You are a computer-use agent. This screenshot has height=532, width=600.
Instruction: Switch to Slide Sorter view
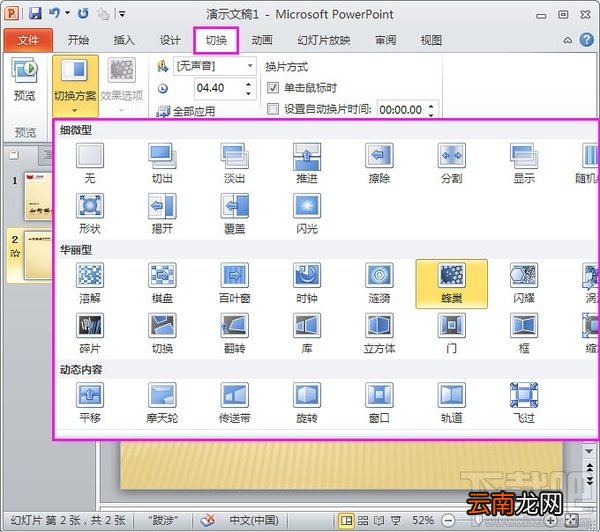tap(363, 521)
